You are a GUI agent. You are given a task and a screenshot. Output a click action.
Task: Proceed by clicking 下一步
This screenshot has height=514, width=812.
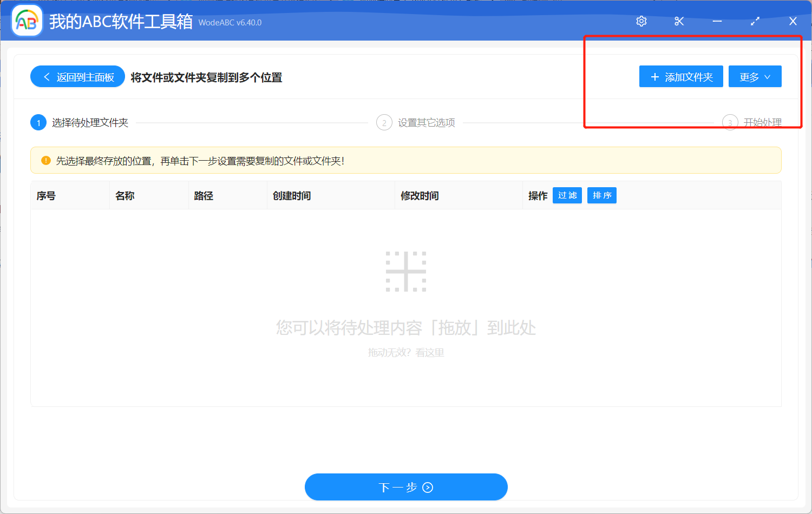click(x=406, y=487)
